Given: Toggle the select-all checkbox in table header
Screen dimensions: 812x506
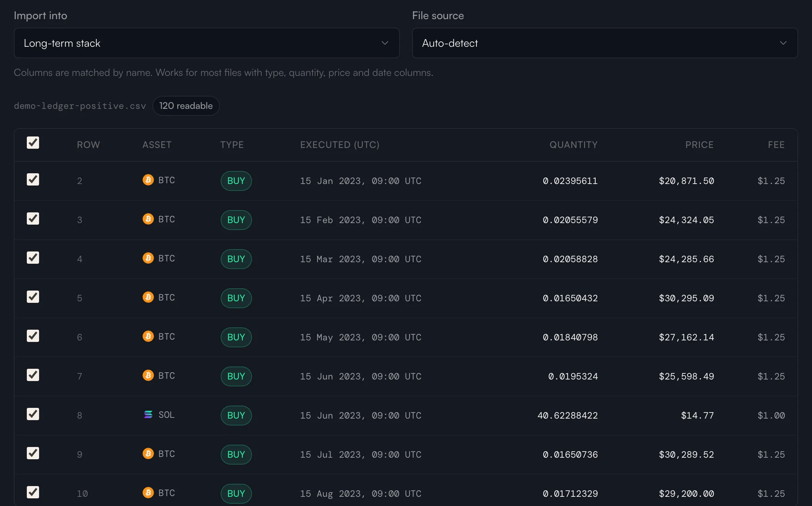Looking at the screenshot, I should (33, 143).
